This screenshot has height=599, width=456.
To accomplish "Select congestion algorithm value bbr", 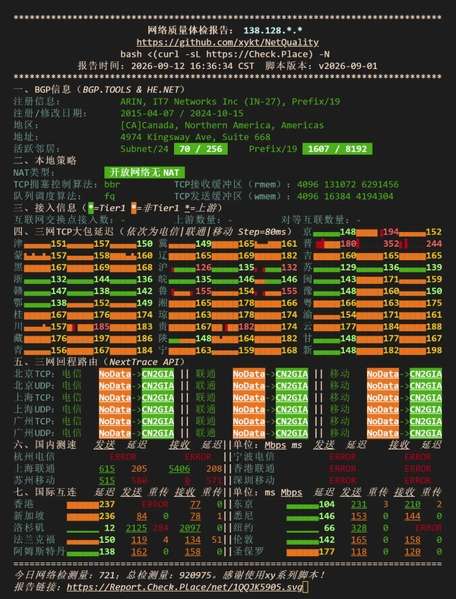I will coord(112,184).
